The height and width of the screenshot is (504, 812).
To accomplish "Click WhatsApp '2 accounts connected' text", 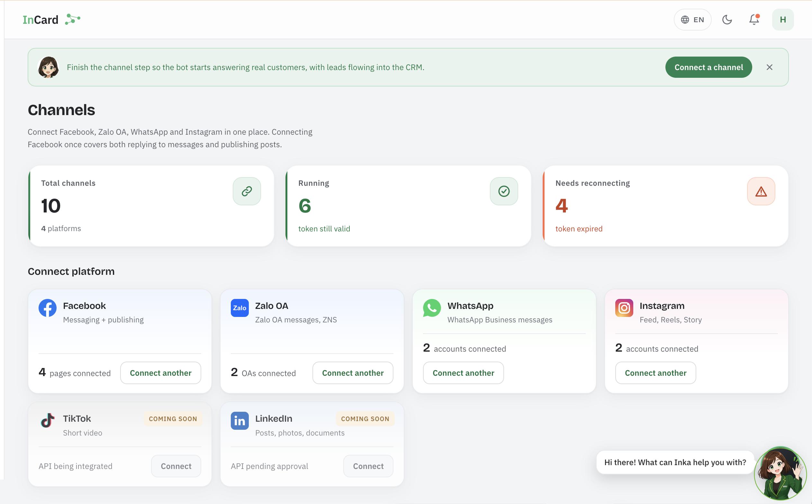I will coord(464,348).
